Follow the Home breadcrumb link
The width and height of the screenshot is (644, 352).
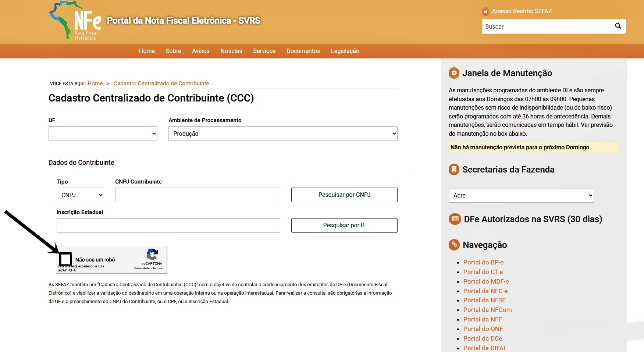(x=95, y=83)
